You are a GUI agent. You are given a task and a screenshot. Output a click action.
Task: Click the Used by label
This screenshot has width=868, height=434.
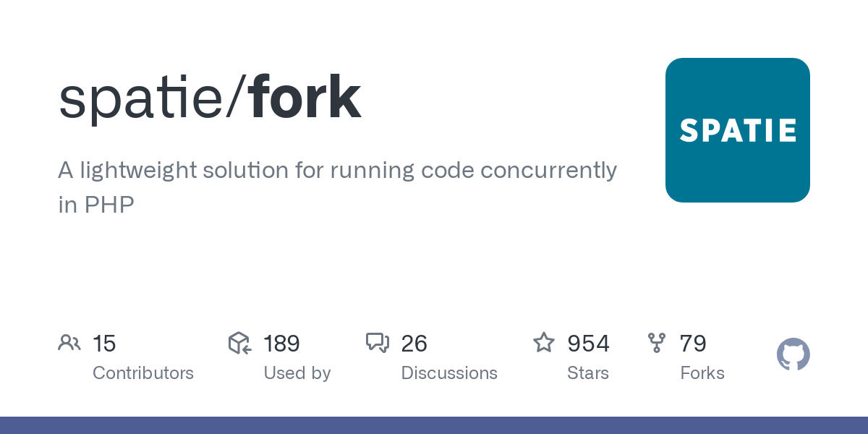[297, 373]
